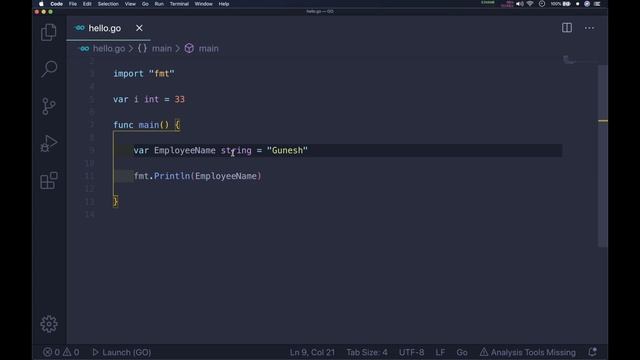Change Tab Size: 4 indentation setting
This screenshot has height=360, width=640.
pos(367,352)
